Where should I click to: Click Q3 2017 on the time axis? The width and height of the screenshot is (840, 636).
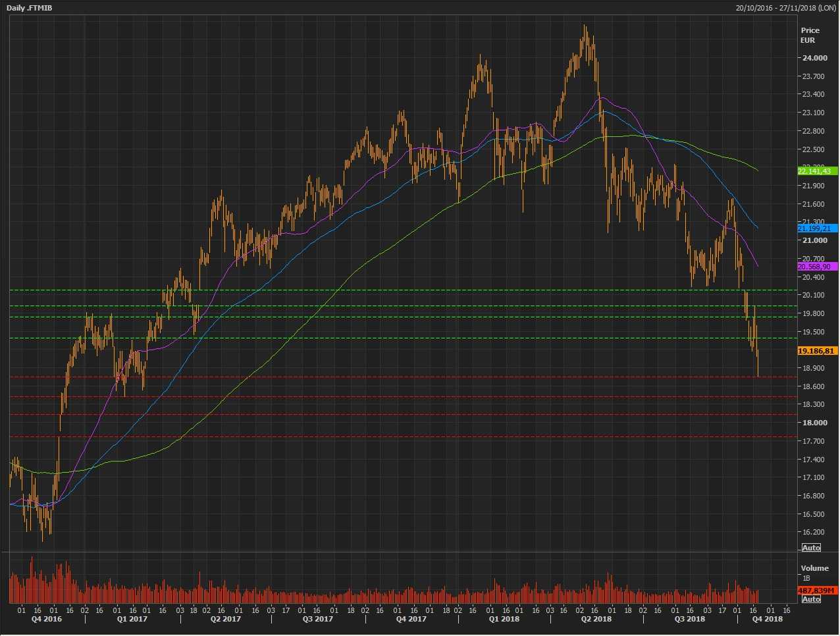point(318,619)
